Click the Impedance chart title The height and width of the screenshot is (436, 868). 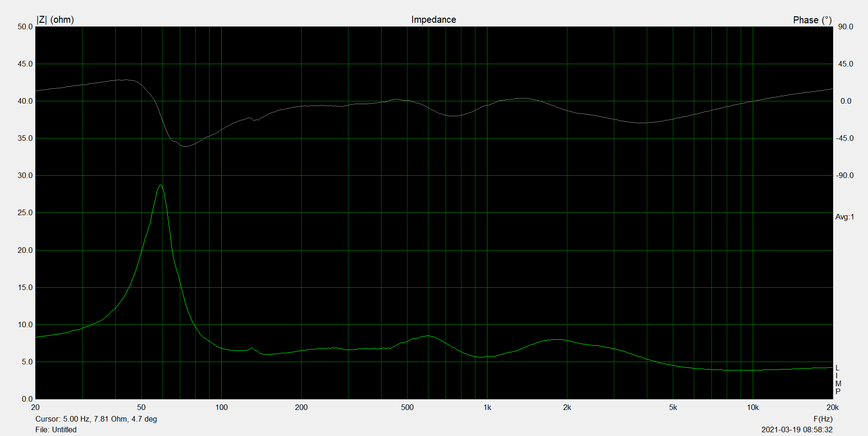point(433,20)
